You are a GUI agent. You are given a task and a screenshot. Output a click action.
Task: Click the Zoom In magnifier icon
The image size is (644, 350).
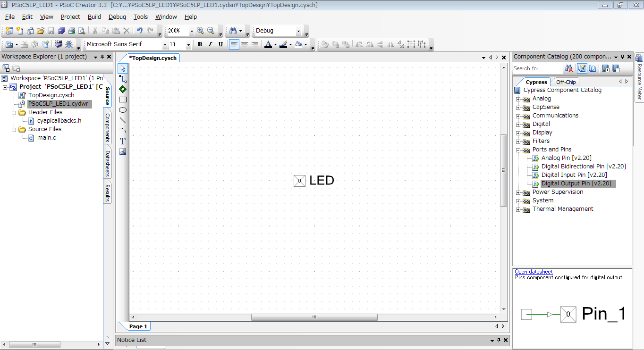200,31
